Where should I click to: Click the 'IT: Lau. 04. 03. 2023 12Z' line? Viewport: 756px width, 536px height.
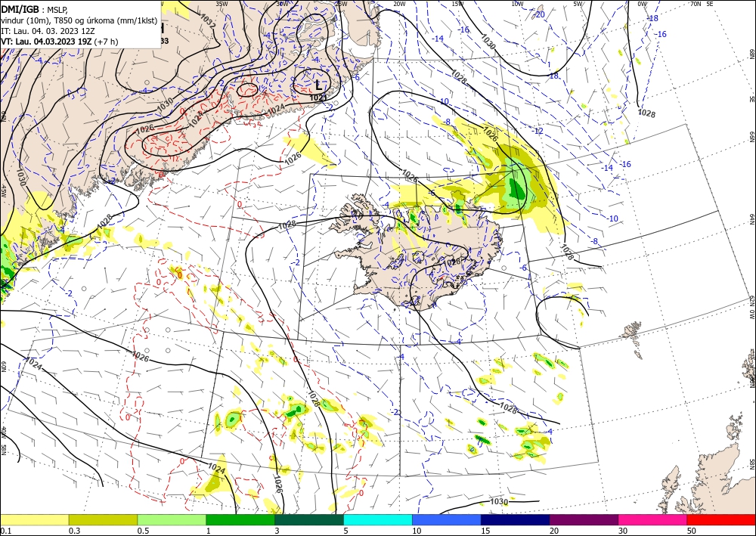[x=46, y=31]
